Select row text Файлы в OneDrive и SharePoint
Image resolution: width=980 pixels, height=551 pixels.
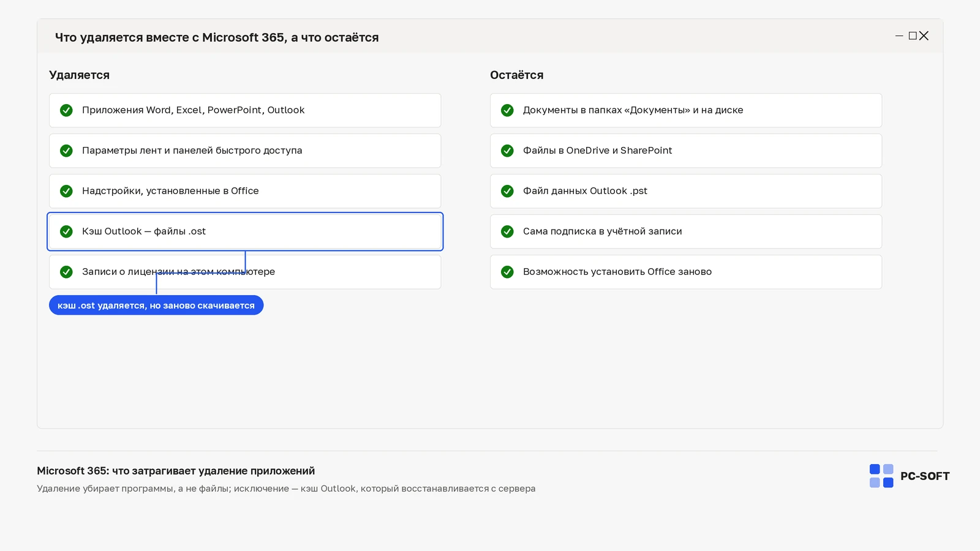click(597, 151)
